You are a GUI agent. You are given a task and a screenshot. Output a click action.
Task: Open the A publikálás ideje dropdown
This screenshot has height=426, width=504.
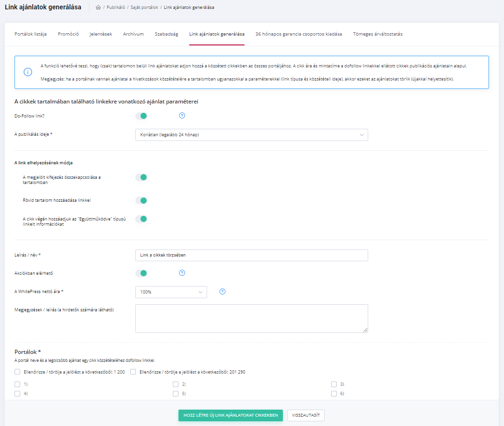click(x=252, y=135)
